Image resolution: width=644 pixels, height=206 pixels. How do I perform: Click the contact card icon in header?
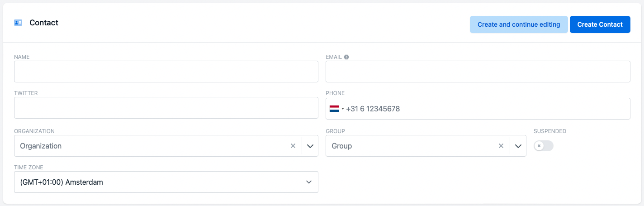[18, 23]
